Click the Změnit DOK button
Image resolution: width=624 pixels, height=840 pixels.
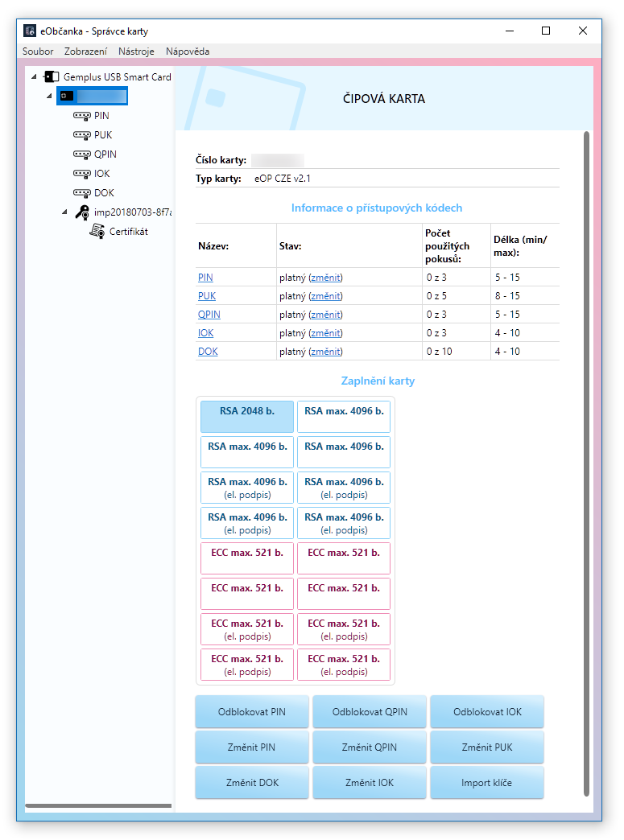[x=252, y=783]
